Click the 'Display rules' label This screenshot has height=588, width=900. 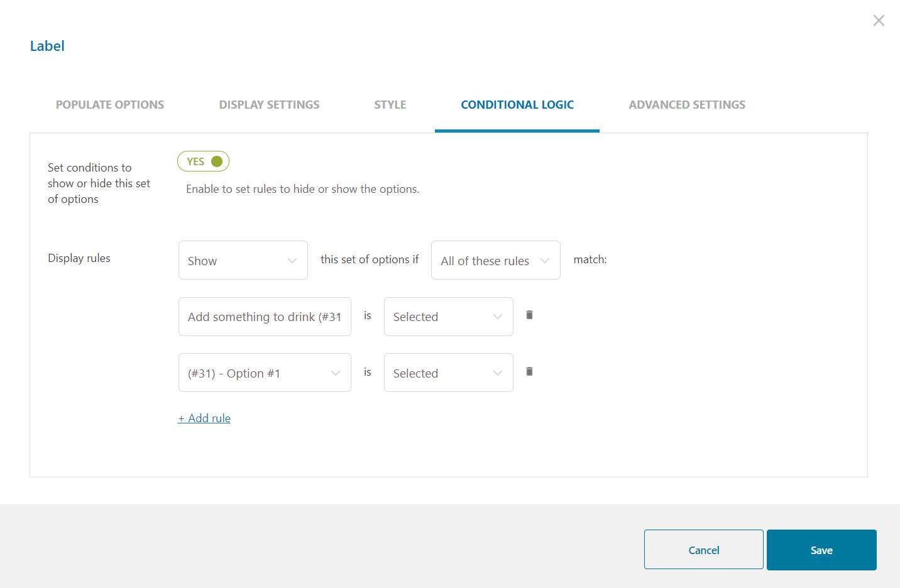(79, 258)
